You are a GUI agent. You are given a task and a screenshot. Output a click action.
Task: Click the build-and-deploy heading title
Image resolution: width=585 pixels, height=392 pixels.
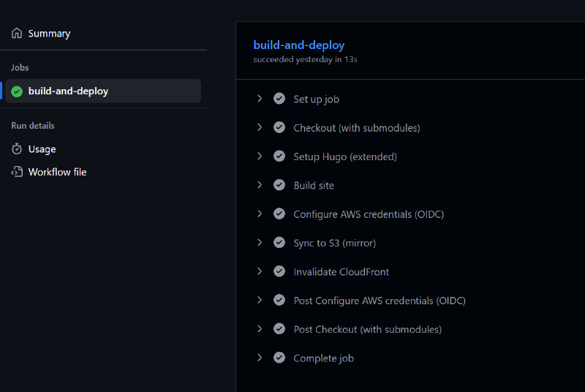pyautogui.click(x=298, y=45)
